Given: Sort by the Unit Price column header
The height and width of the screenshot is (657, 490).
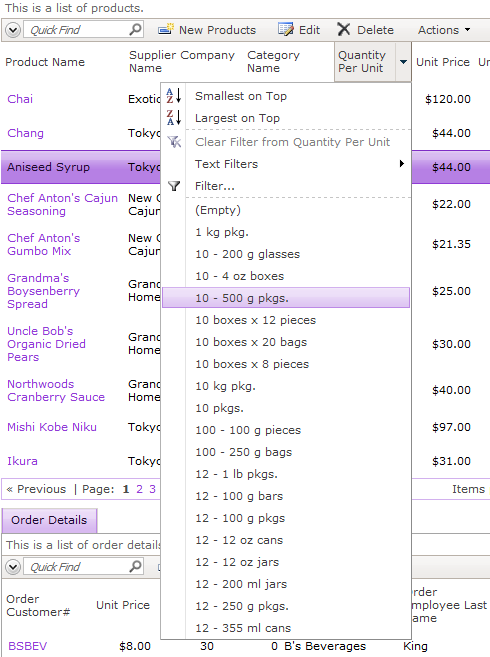Looking at the screenshot, I should [443, 62].
